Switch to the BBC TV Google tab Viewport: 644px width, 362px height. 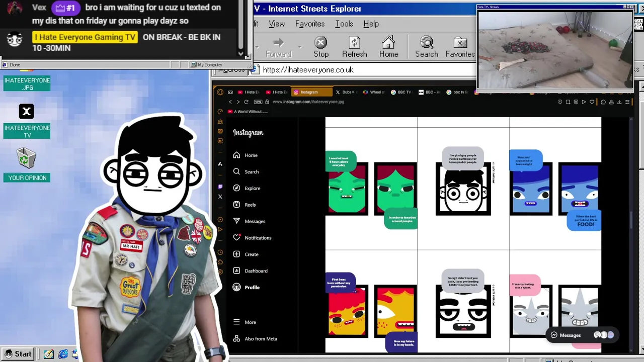[401, 92]
